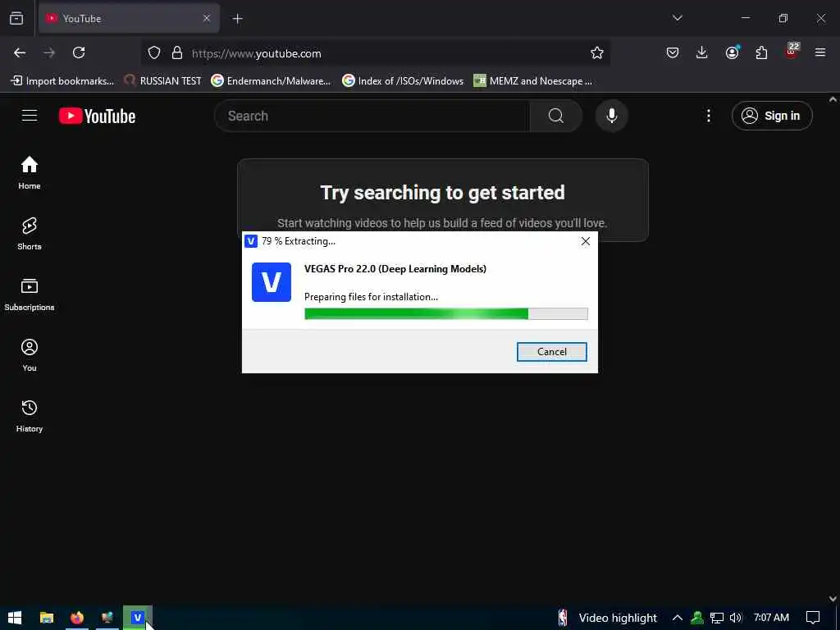Open tracking protection shield icon

pos(154,52)
